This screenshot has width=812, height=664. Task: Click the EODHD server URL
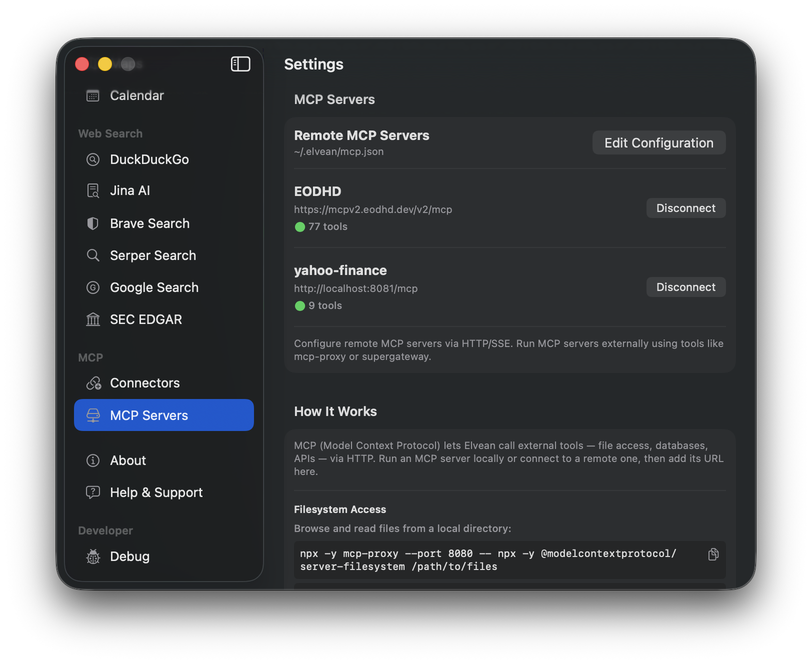coord(373,209)
